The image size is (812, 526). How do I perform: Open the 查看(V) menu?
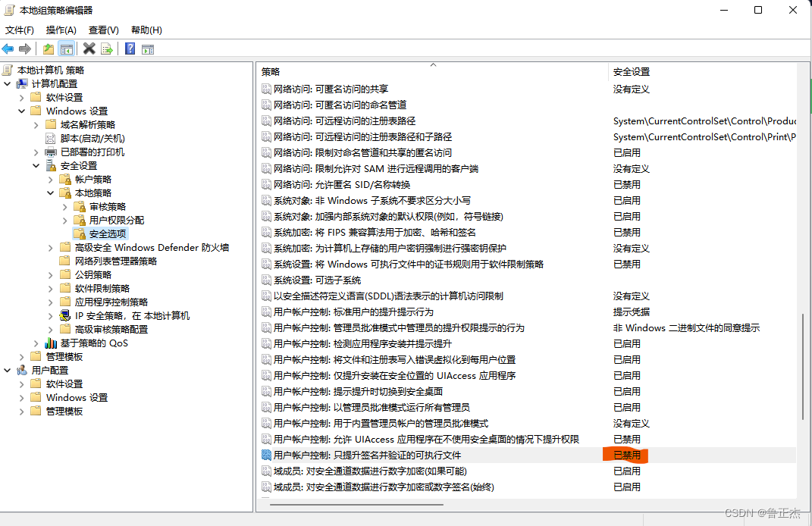[104, 30]
